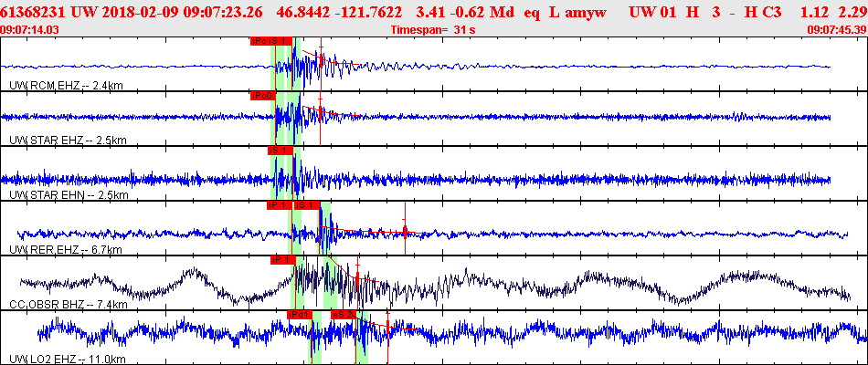Click the origin time 2018-02-09 09:07:23.26

[167, 11]
